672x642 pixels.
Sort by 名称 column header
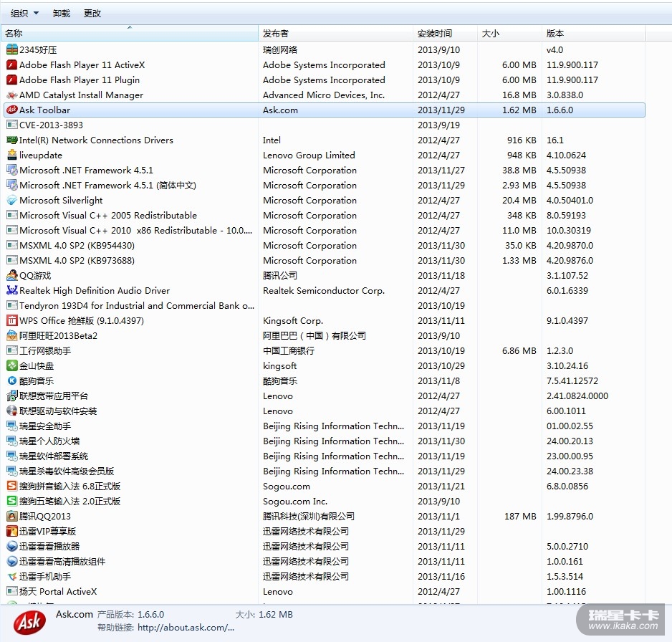click(x=130, y=33)
